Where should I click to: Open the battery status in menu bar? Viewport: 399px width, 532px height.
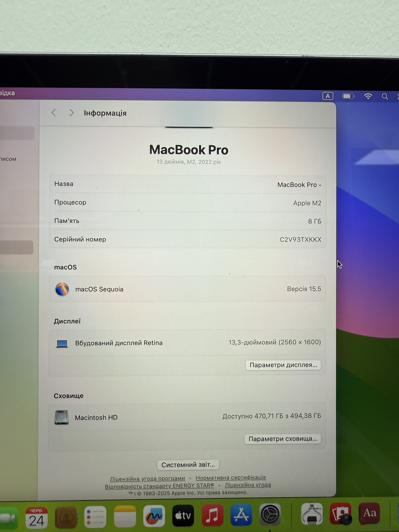point(349,96)
